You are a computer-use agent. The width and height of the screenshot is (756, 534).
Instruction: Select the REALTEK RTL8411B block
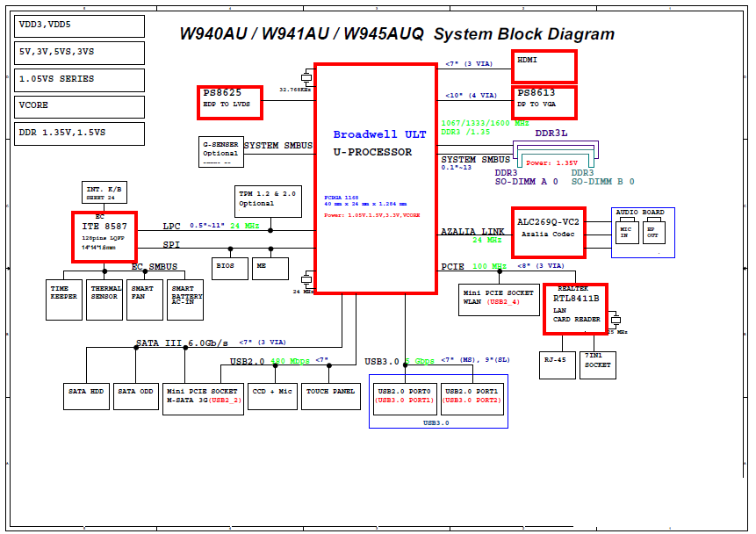pos(575,309)
